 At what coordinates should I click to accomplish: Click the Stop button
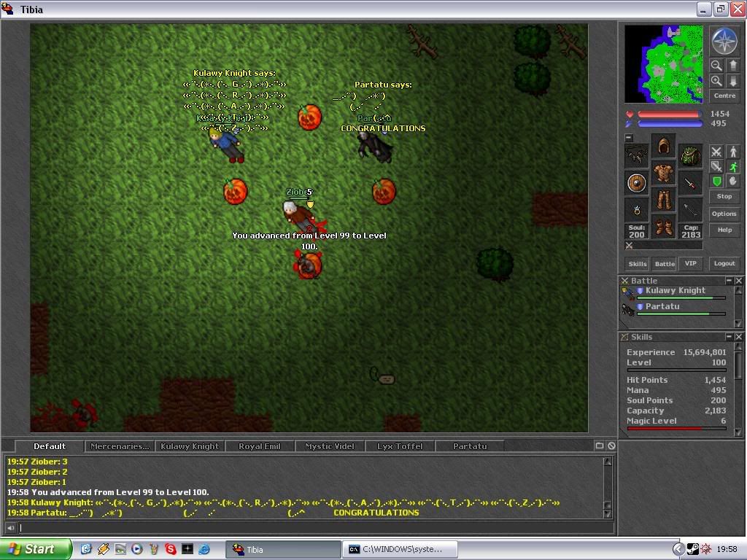tap(724, 196)
